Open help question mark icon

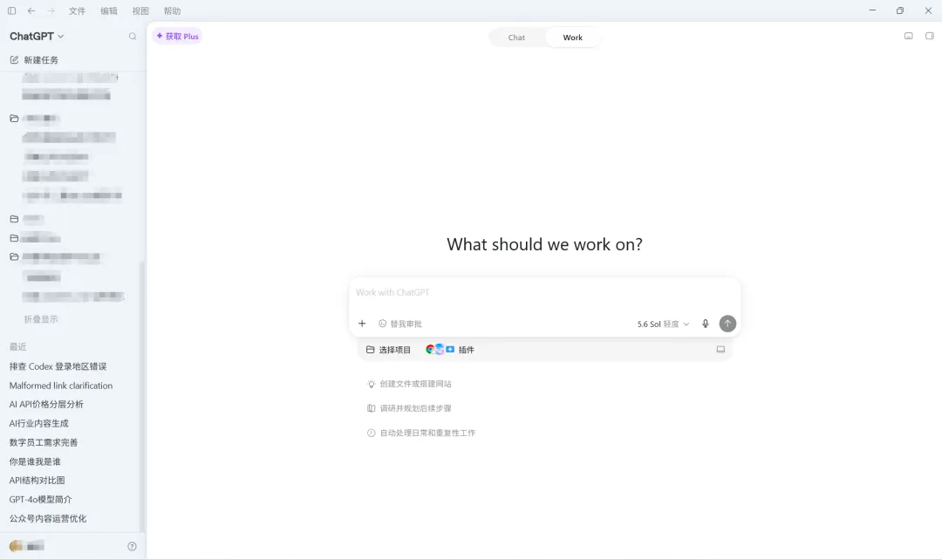(133, 546)
